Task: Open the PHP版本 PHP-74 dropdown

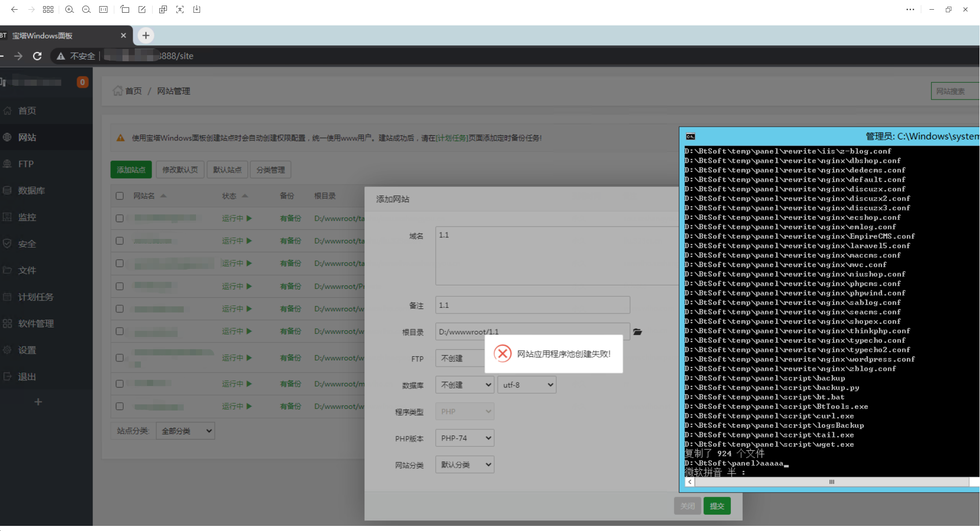Action: [x=464, y=438]
